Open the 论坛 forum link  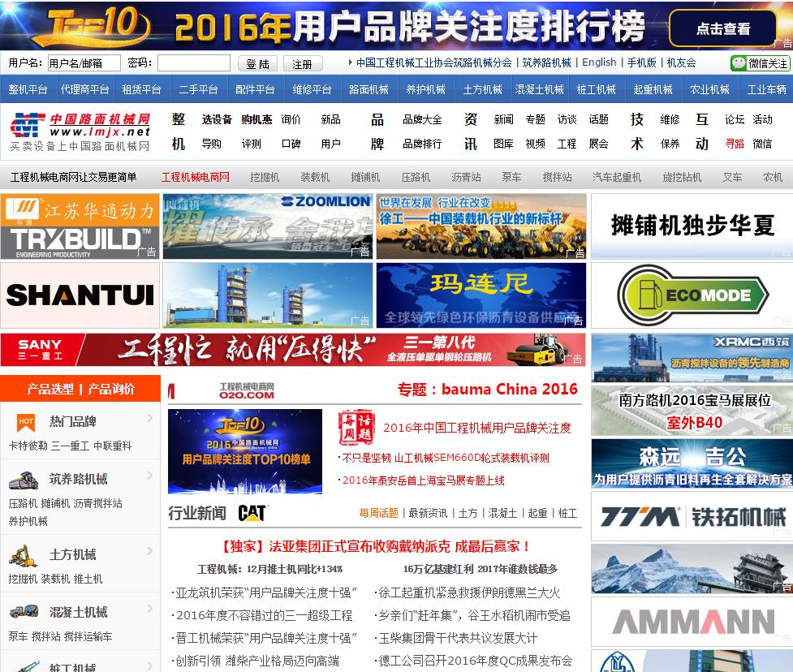click(735, 119)
